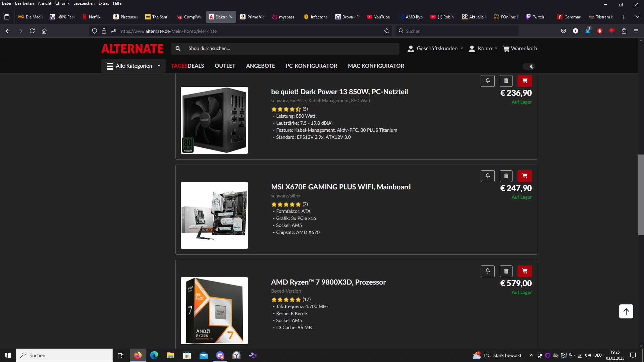Go to TAGESDEALS page
The height and width of the screenshot is (362, 644).
coord(187,66)
